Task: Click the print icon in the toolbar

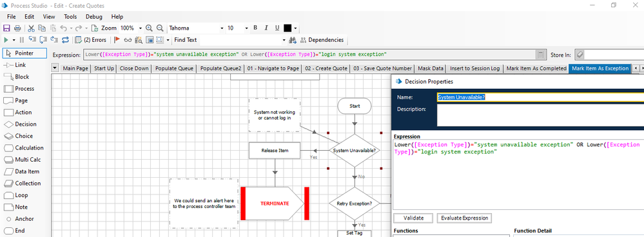Action: pos(17,28)
